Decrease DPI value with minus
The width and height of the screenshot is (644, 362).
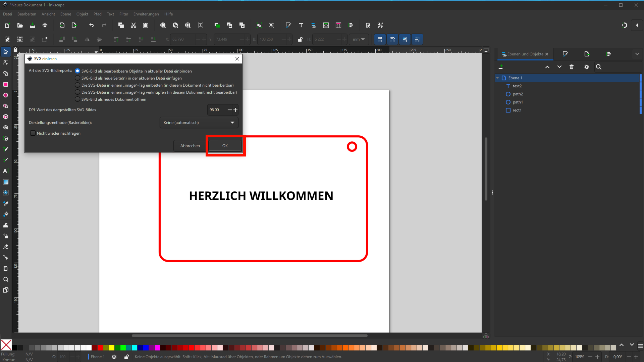coord(230,110)
